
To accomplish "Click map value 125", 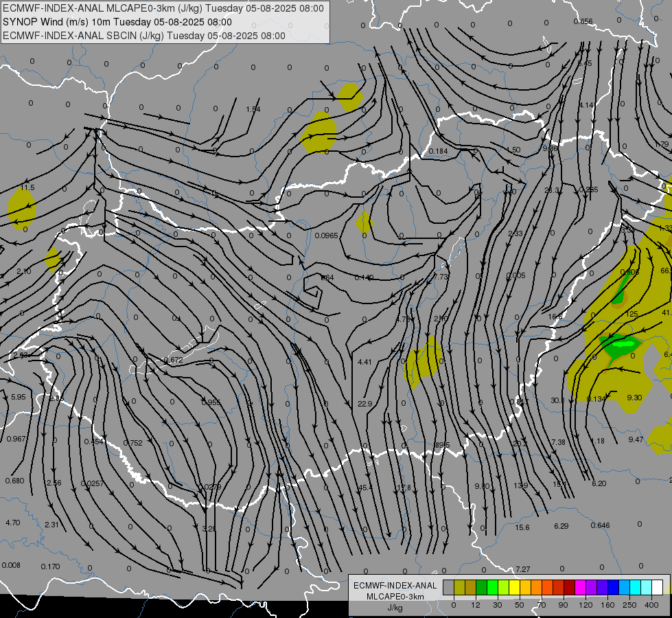I will click(x=632, y=314).
